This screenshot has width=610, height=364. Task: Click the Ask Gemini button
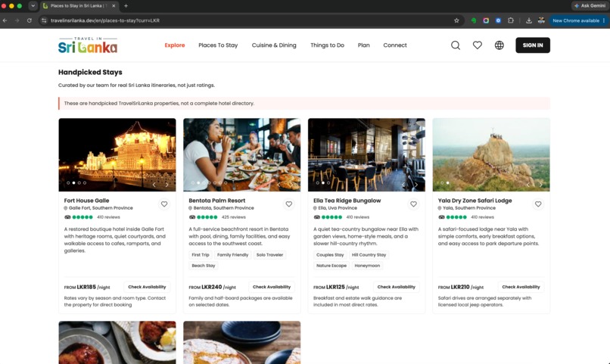pos(590,6)
